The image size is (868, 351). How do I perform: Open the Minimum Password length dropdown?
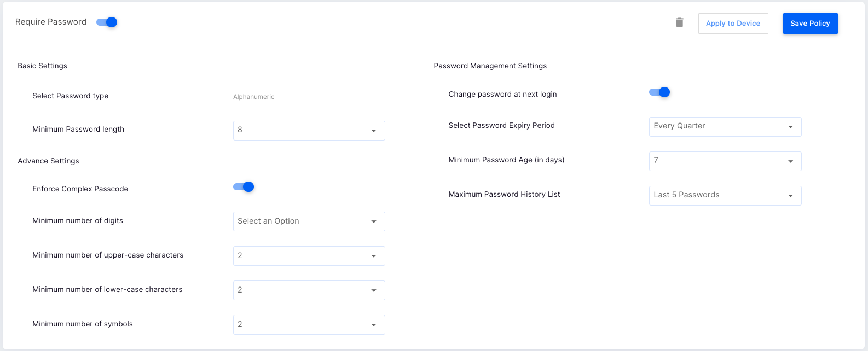(309, 131)
